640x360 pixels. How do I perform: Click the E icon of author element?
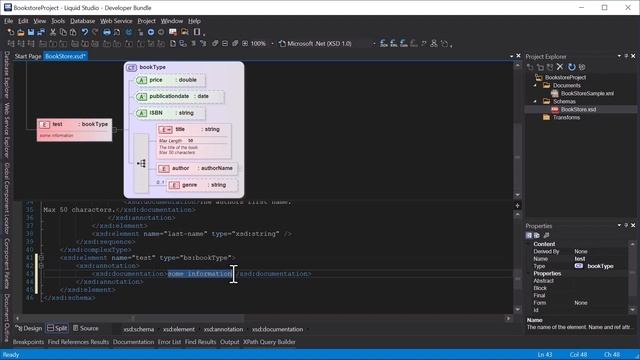point(164,169)
